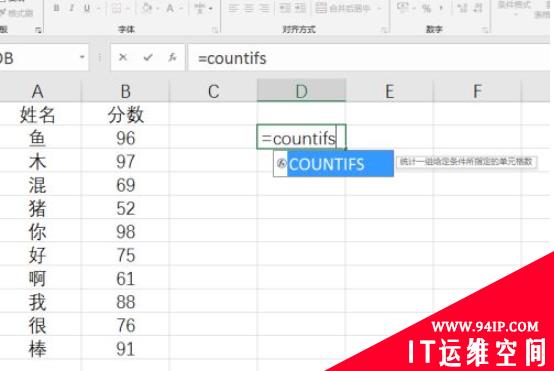The image size is (554, 371).
Task: Click the formula bar showing =countifs
Action: coord(369,58)
